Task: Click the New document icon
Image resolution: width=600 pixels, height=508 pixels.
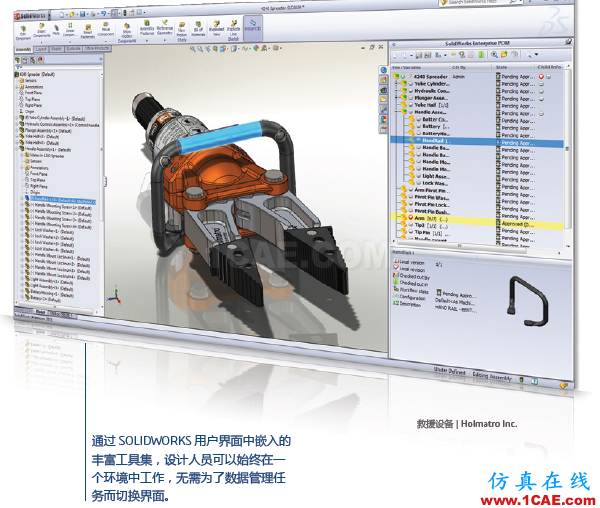Action: [x=62, y=15]
